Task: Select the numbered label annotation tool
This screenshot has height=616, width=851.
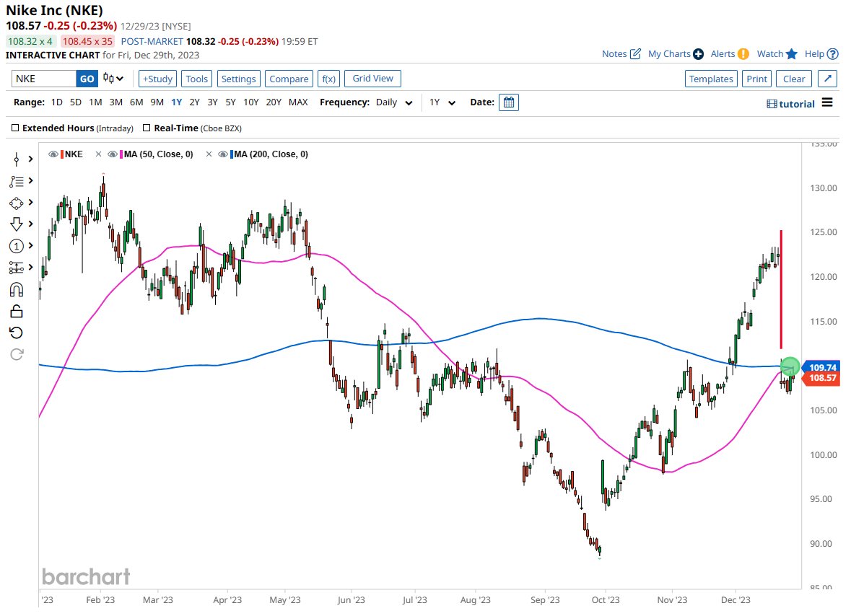Action: tap(17, 246)
